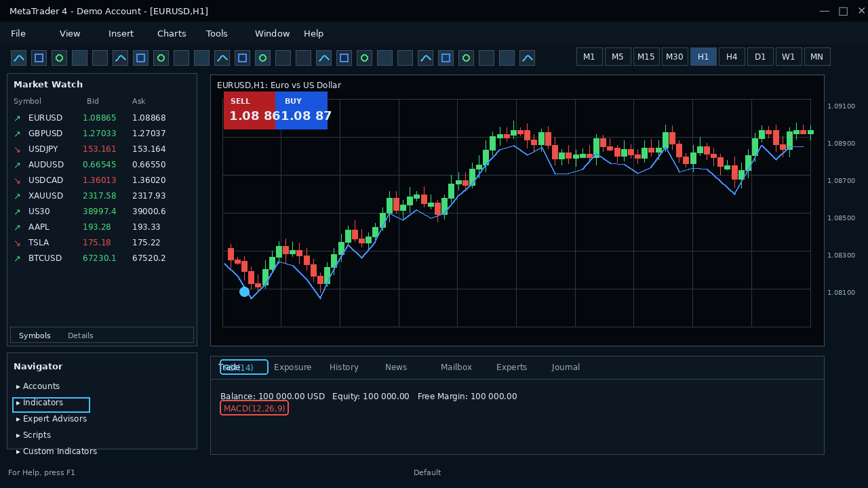Click the XAUUSD bid value 2317.58
Screen dimensions: 868x488
pos(100,196)
